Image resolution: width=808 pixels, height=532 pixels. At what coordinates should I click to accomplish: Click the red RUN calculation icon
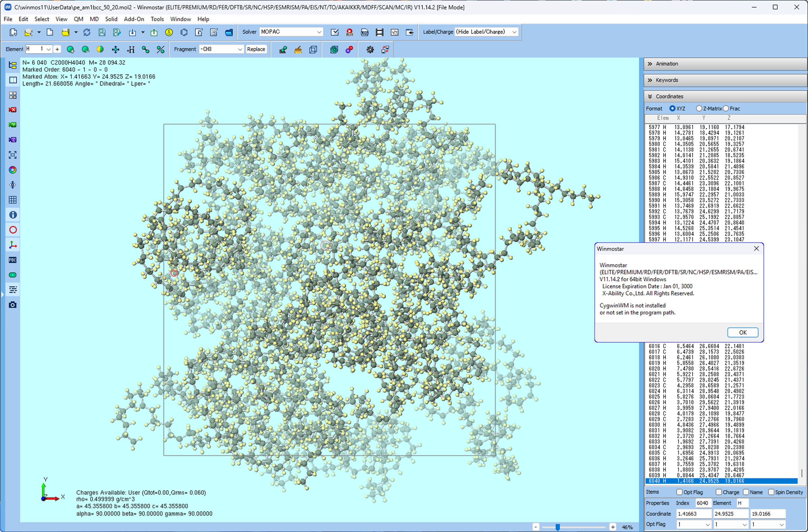pos(349,32)
